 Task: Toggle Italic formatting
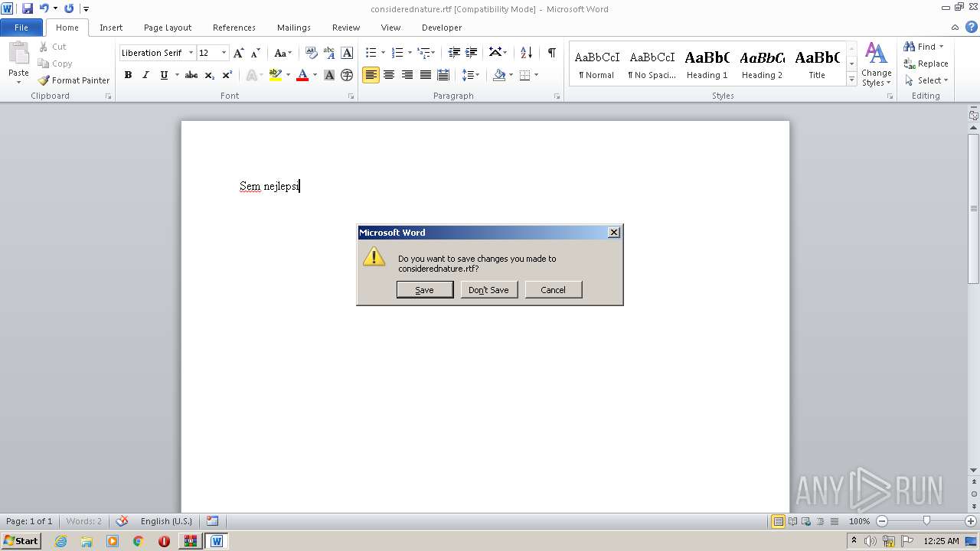(145, 75)
